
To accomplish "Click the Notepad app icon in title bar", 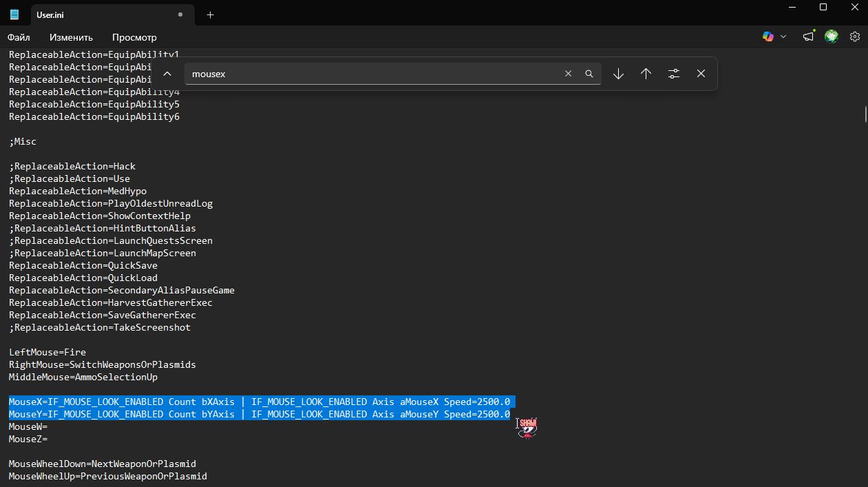I will click(x=14, y=14).
